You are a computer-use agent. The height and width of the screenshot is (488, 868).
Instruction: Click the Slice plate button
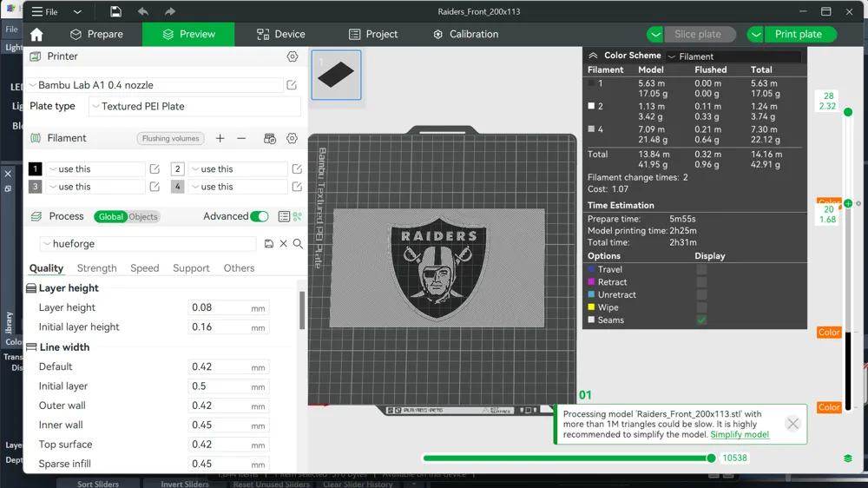point(698,35)
